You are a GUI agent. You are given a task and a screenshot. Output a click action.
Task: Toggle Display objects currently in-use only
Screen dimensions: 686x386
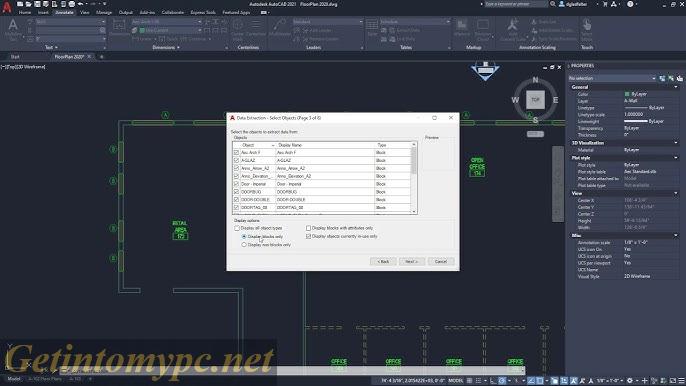pyautogui.click(x=308, y=236)
